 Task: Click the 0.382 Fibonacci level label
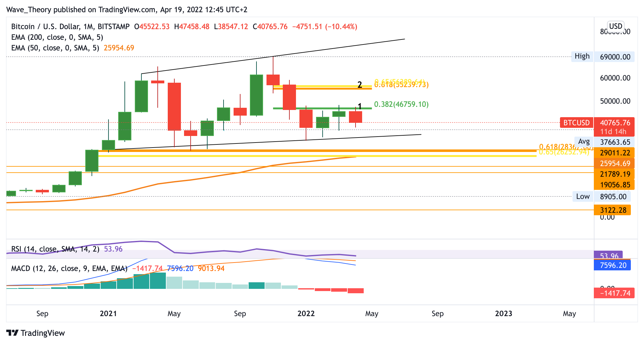point(401,104)
